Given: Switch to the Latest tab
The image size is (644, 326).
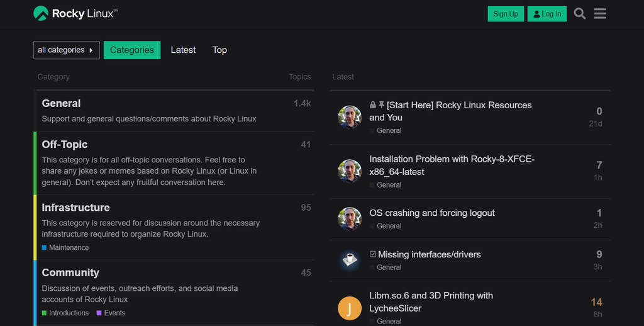Looking at the screenshot, I should [x=183, y=50].
